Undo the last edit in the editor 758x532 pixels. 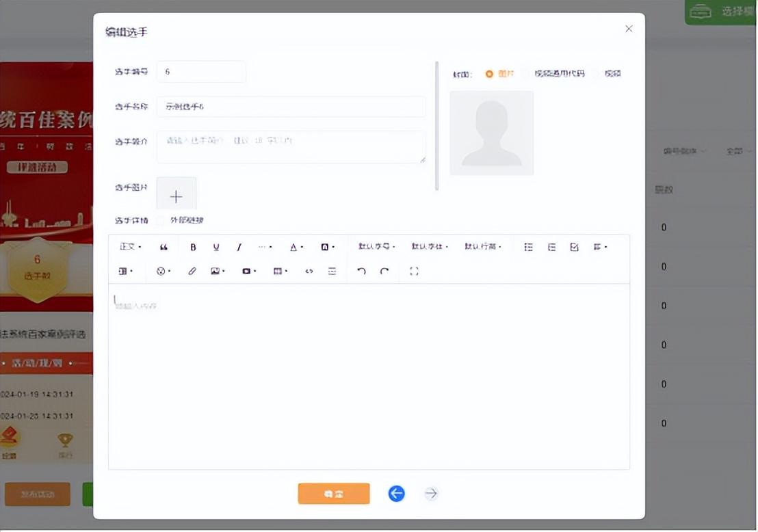[361, 271]
